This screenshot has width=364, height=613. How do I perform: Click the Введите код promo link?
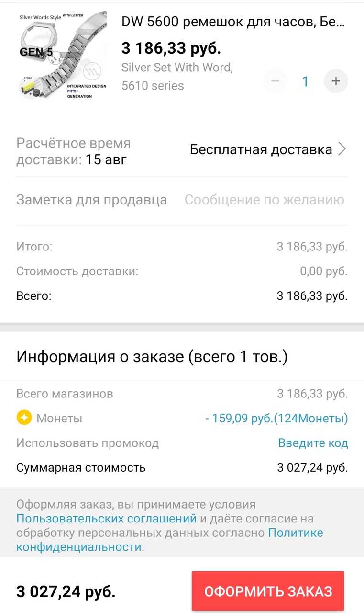pos(313,443)
